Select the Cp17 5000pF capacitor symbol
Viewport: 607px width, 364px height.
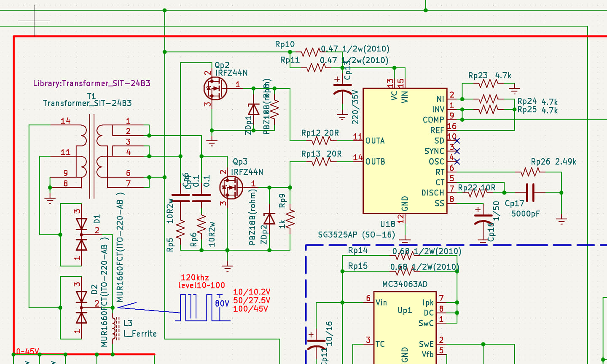click(x=531, y=193)
